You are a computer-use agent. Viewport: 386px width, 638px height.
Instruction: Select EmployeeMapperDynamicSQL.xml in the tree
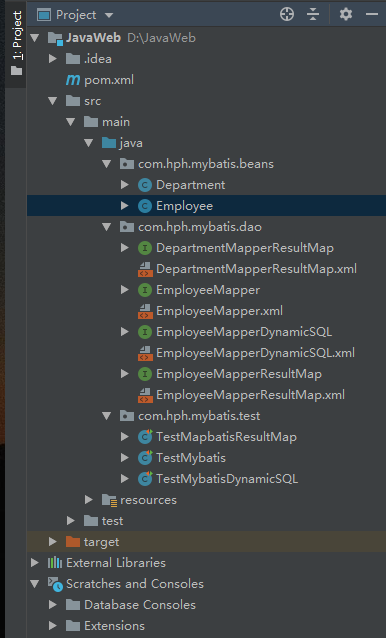pos(255,353)
